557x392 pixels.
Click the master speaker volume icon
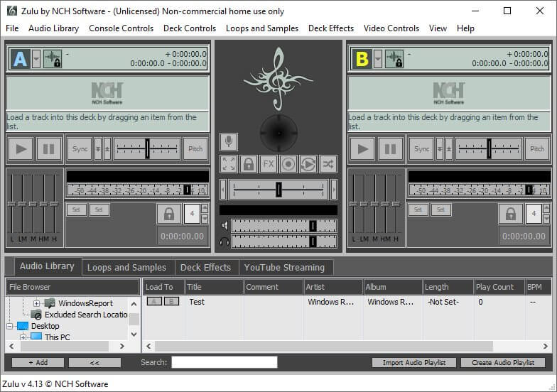[x=225, y=225]
